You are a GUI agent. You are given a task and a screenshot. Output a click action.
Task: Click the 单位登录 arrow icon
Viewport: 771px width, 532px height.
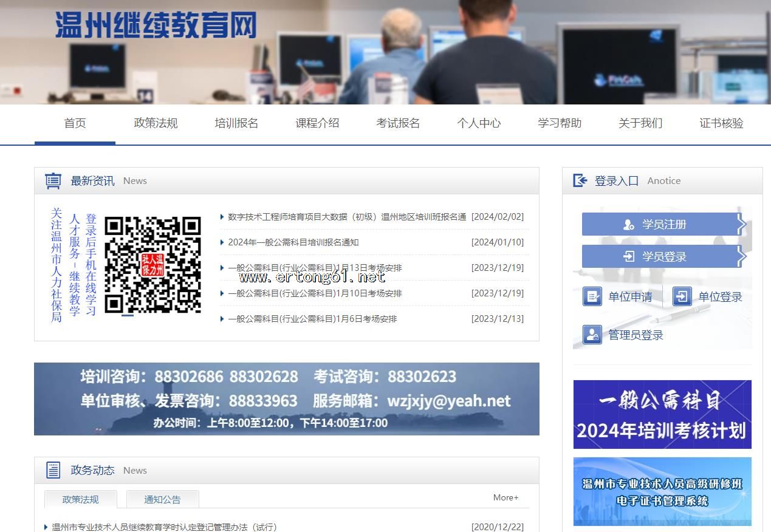(682, 296)
